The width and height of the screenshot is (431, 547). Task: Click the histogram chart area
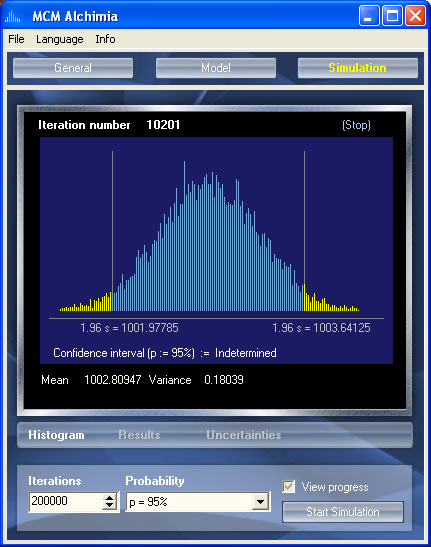click(216, 250)
